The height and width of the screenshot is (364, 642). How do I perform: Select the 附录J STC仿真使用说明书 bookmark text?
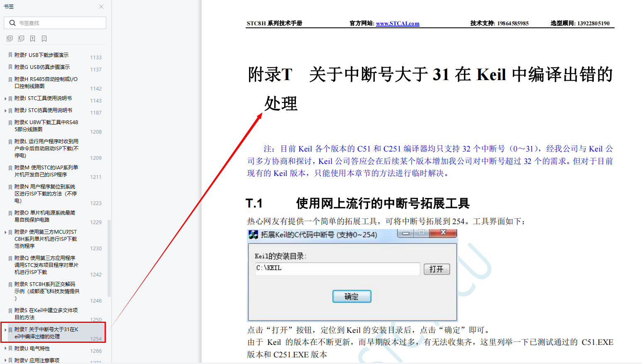(x=43, y=110)
